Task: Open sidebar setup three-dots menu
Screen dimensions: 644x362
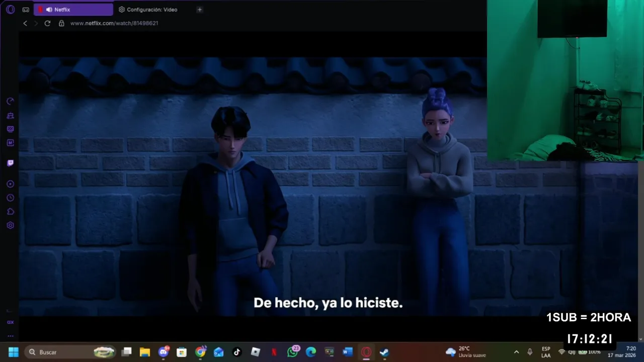Action: (10, 336)
